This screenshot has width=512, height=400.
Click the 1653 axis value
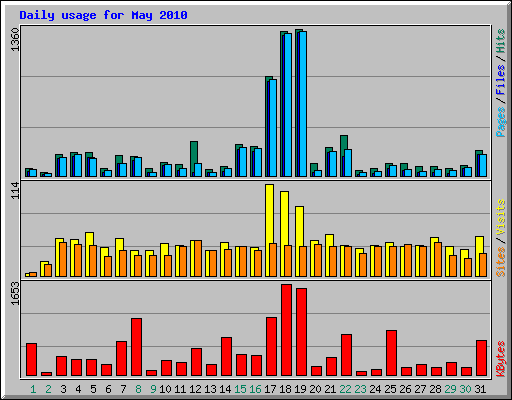15,294
